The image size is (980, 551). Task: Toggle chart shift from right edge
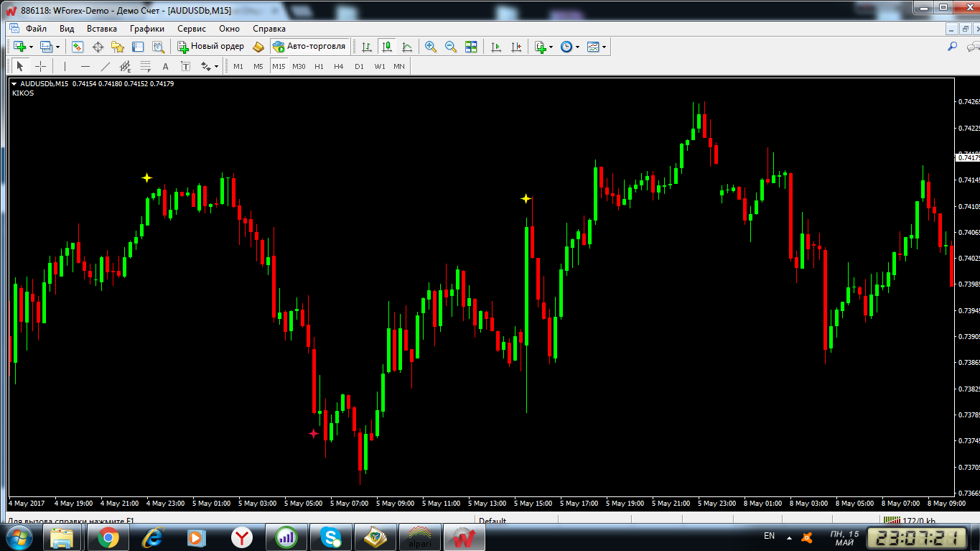[516, 47]
